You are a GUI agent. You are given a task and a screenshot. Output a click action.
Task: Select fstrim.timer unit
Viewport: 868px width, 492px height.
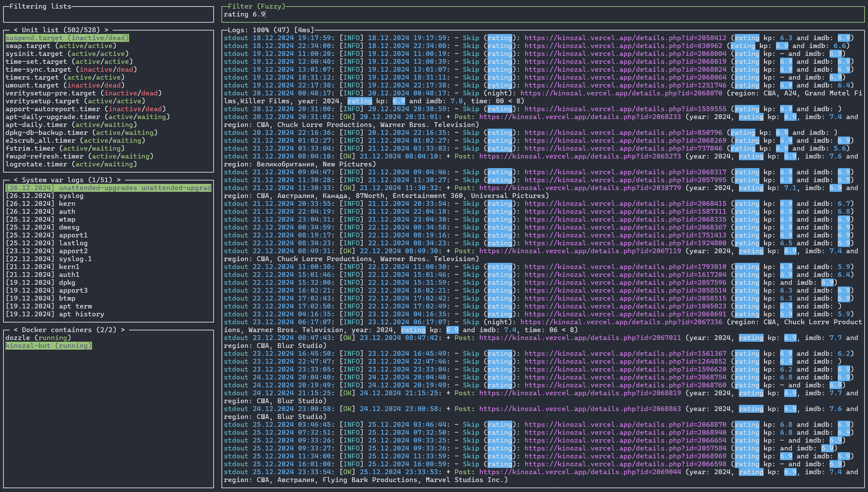pyautogui.click(x=65, y=149)
